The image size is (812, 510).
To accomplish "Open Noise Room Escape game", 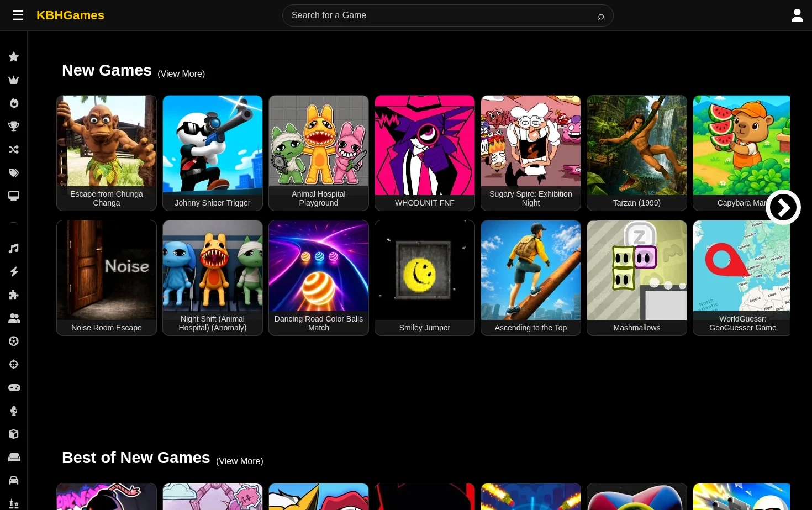I will point(107,278).
